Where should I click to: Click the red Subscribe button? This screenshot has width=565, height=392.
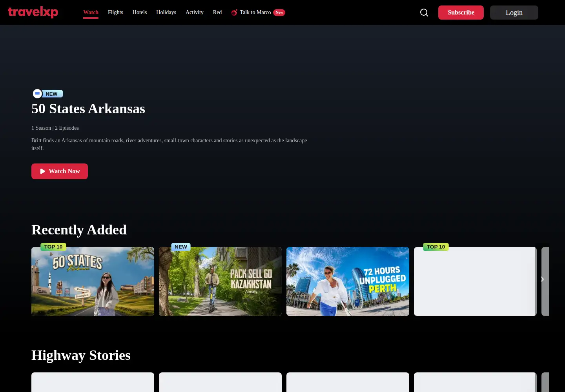point(461,13)
